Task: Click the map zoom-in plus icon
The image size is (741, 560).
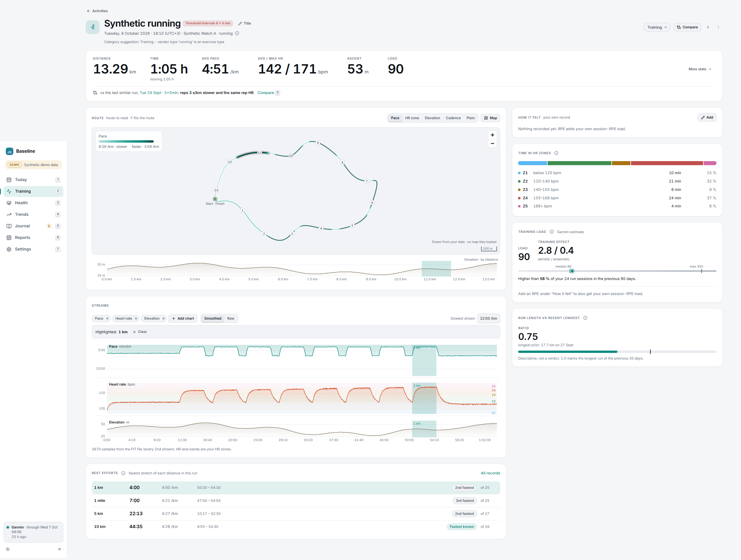Action: click(x=492, y=135)
